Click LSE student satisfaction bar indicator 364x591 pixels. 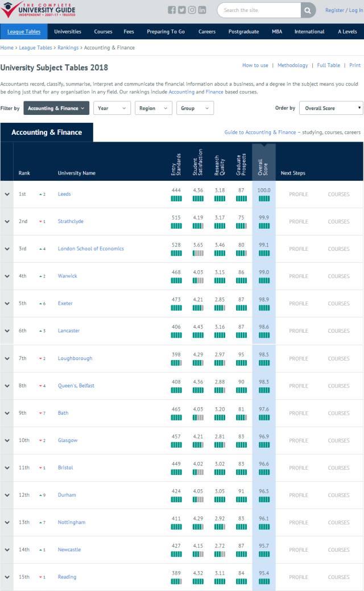[x=198, y=253]
